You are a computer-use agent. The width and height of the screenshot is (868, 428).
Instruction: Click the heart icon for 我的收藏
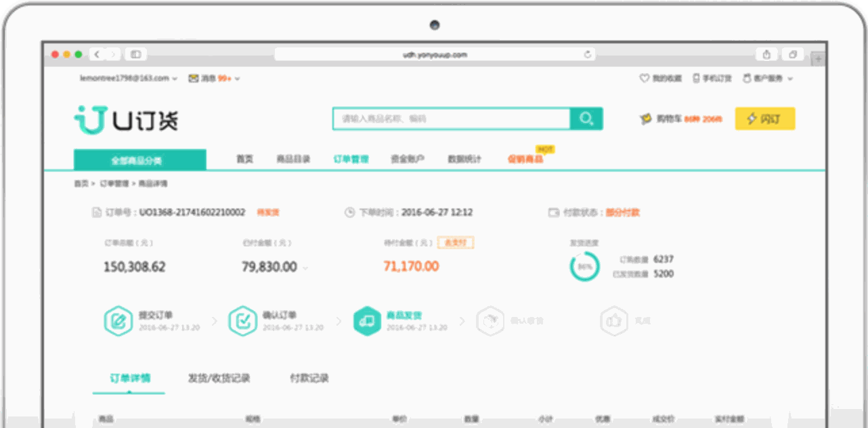point(645,79)
